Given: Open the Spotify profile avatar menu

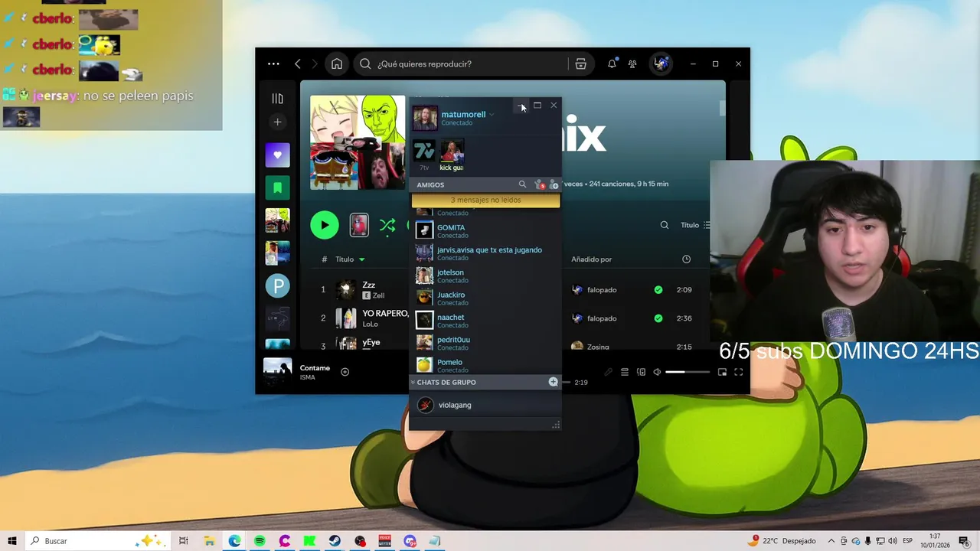Looking at the screenshot, I should click(x=661, y=64).
